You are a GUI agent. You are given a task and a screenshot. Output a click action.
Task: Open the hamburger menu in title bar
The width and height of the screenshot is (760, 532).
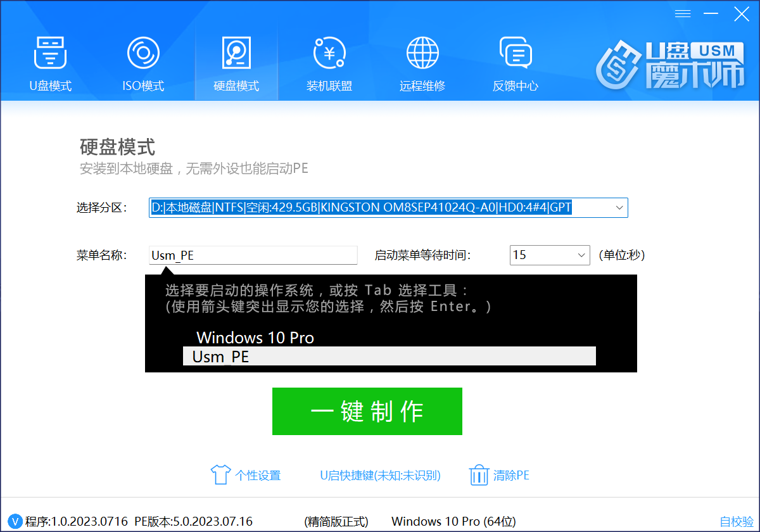(x=682, y=14)
